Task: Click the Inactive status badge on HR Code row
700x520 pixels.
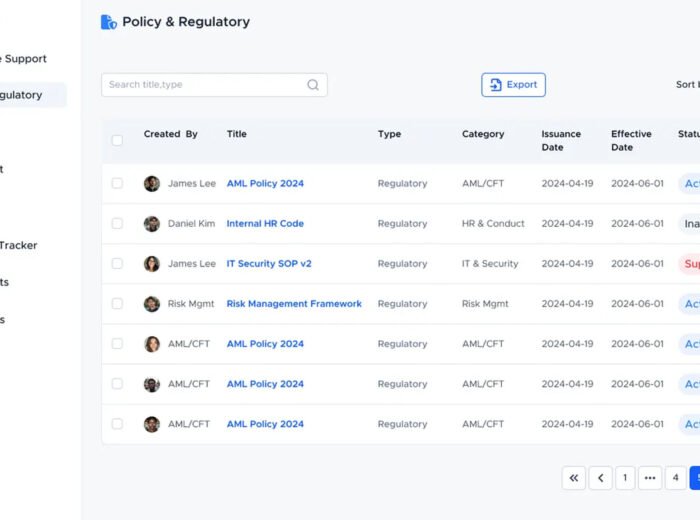Action: 690,224
